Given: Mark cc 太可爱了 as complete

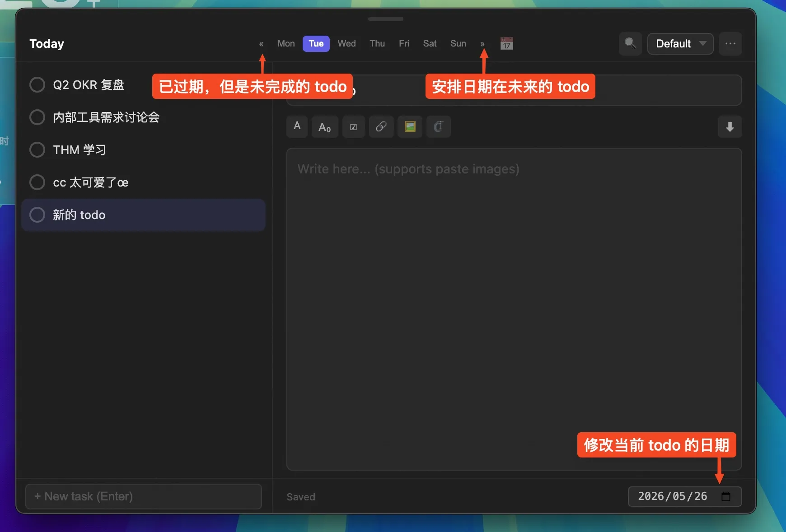Looking at the screenshot, I should (37, 182).
